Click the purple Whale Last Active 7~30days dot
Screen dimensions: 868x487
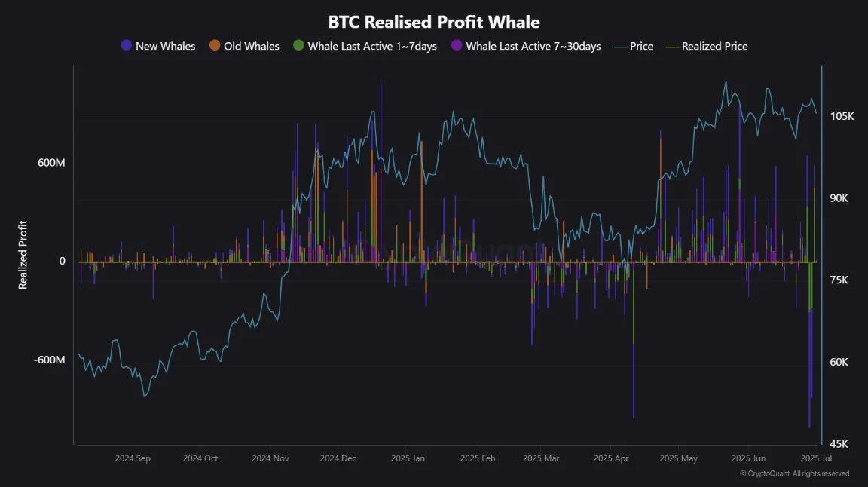pyautogui.click(x=457, y=46)
